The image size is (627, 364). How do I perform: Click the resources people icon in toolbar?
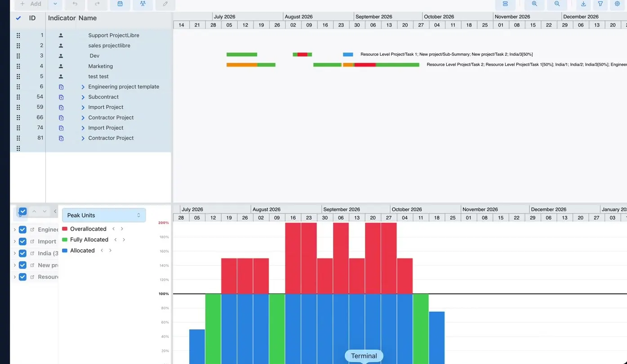click(x=142, y=4)
